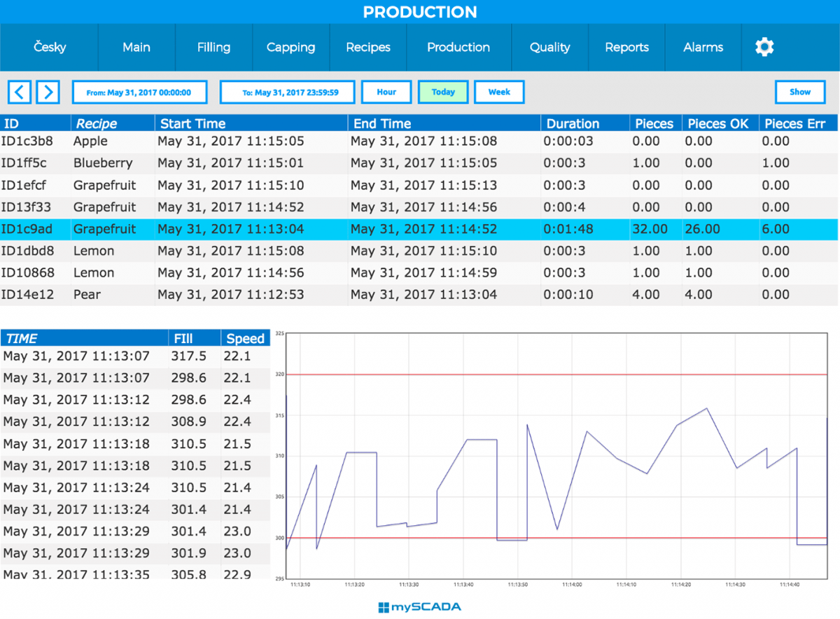This screenshot has height=619, width=840.
Task: View the Reports page
Action: point(626,47)
